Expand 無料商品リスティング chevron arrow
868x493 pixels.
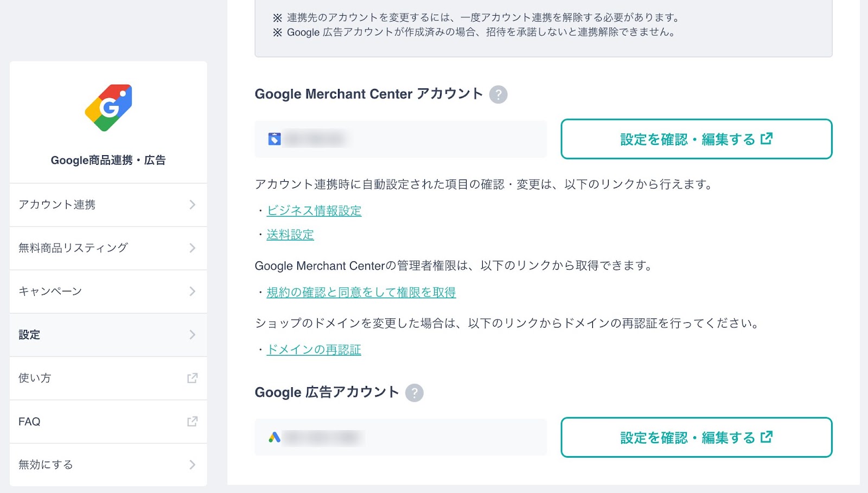tap(192, 248)
